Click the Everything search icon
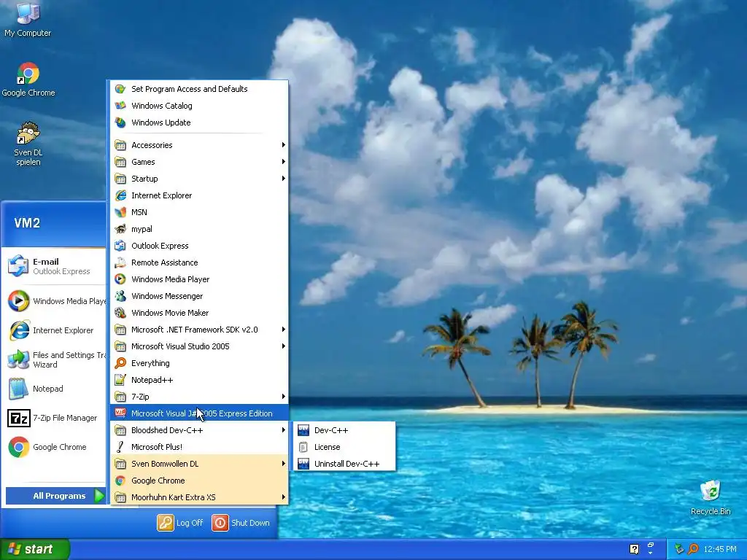The width and height of the screenshot is (747, 560). 120,363
